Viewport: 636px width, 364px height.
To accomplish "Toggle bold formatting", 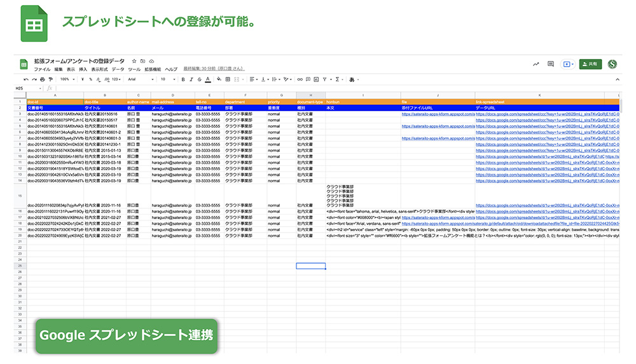I will tap(183, 79).
